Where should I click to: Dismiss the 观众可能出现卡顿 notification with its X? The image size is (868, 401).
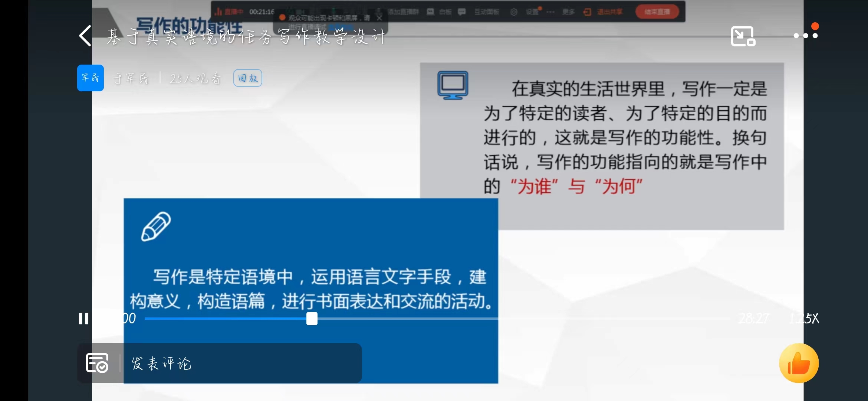379,18
